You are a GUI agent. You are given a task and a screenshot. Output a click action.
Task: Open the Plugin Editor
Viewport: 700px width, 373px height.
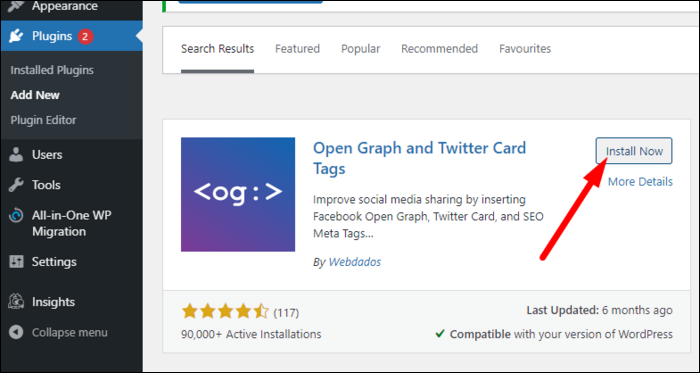(x=43, y=120)
